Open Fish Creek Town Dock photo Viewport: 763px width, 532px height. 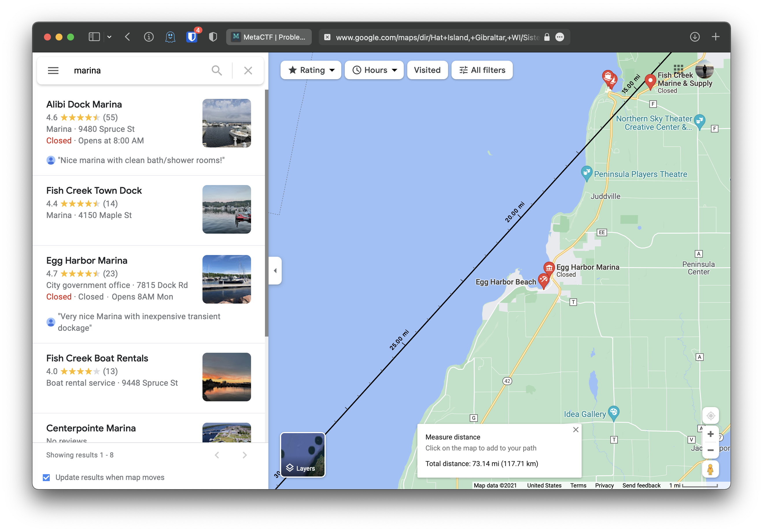227,209
